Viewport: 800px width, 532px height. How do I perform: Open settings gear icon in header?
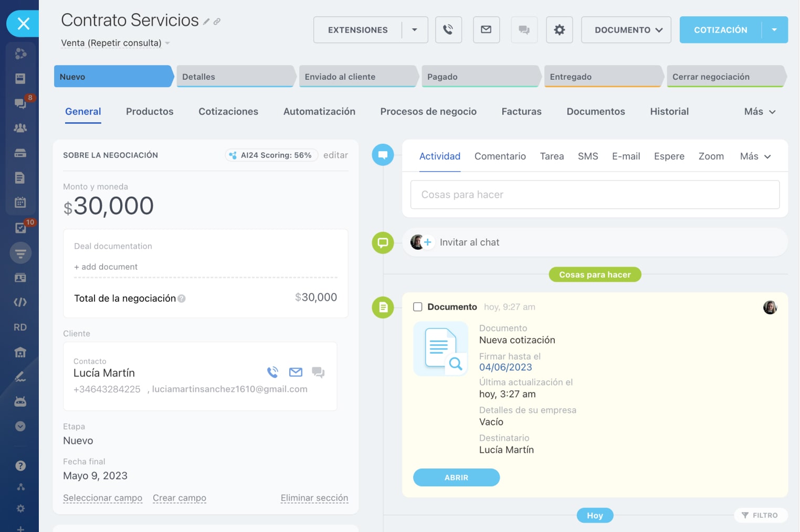(x=559, y=30)
